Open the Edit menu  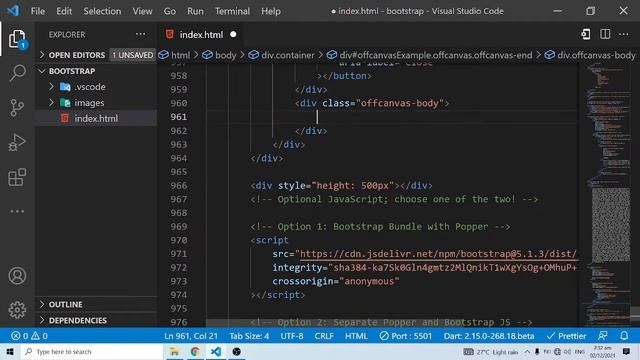coord(64,11)
